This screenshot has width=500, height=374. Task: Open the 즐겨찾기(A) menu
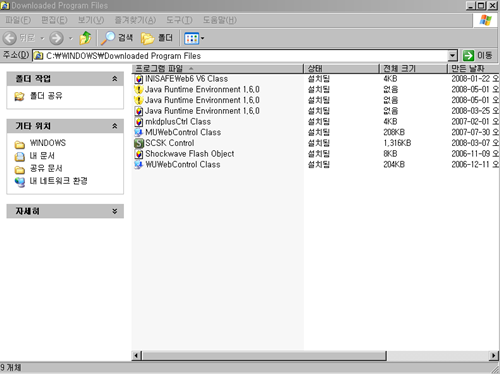coord(135,20)
